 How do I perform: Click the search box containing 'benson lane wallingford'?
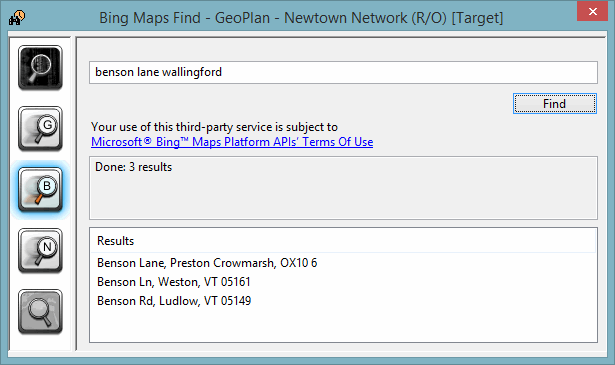click(343, 72)
